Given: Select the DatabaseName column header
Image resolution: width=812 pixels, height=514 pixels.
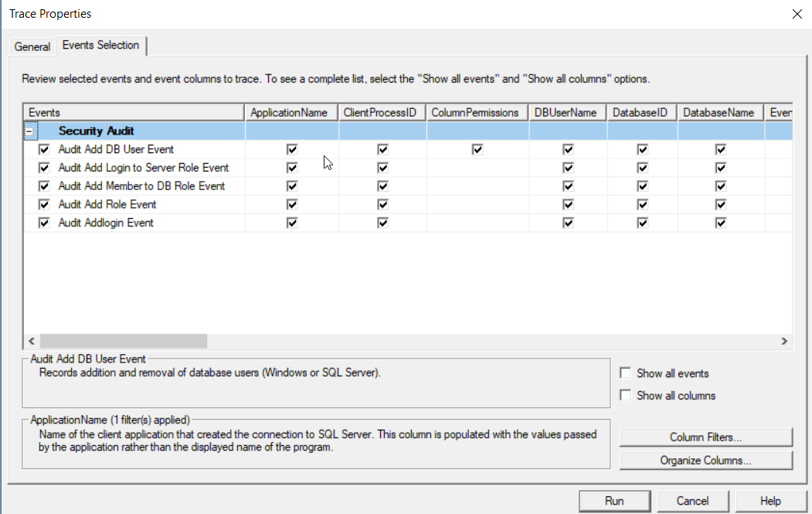Looking at the screenshot, I should click(x=718, y=113).
